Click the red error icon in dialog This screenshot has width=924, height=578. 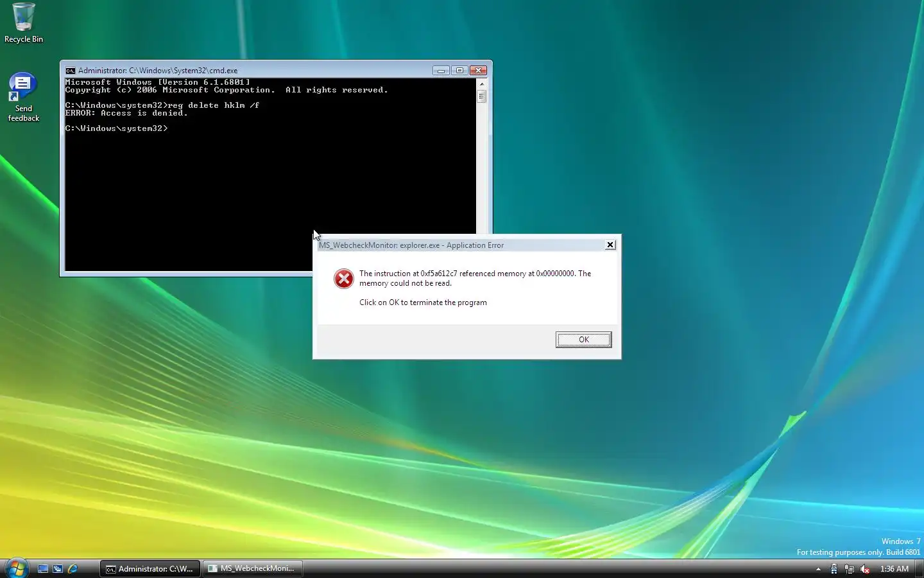(x=344, y=279)
